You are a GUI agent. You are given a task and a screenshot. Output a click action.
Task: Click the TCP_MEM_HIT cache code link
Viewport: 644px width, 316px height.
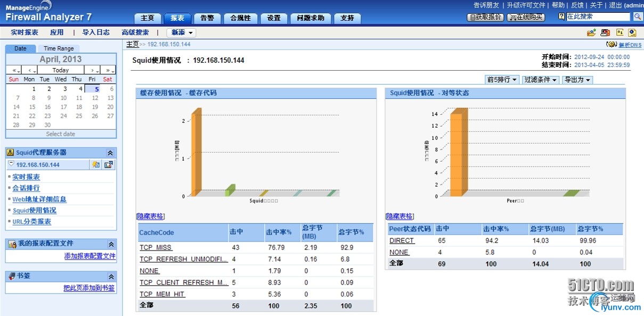point(162,294)
